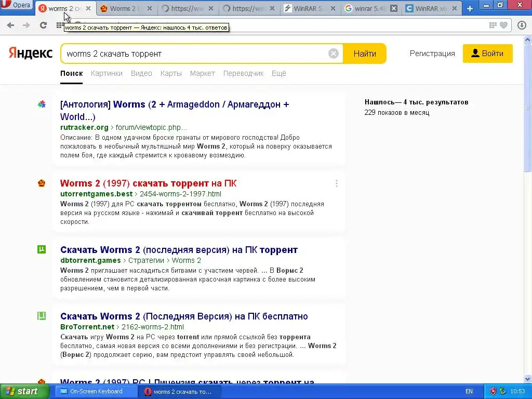Image resolution: width=532 pixels, height=399 pixels.
Task: Open three-dot menu of utorrentgames result
Action: point(336,183)
